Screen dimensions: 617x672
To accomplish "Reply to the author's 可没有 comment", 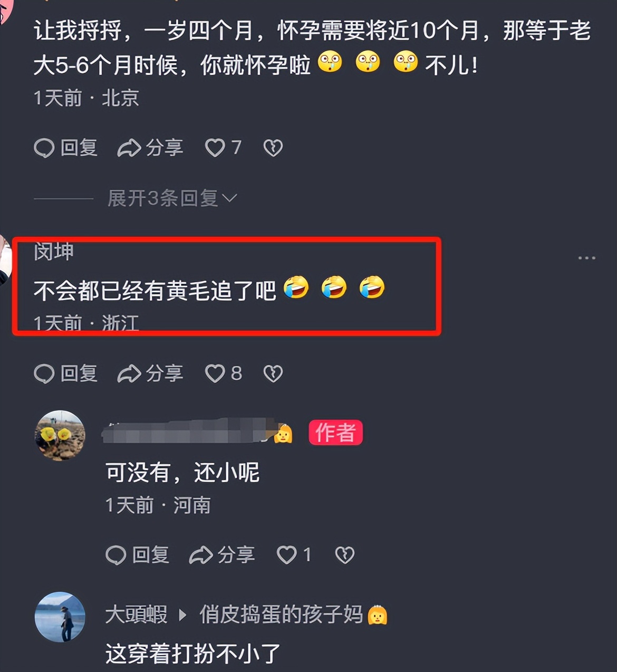I will tap(138, 555).
